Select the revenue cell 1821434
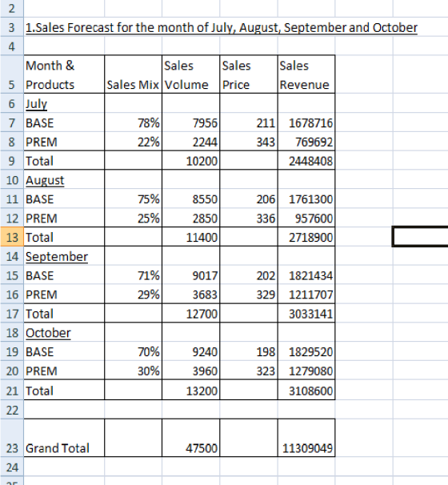Image resolution: width=448 pixels, height=485 pixels. coord(306,275)
